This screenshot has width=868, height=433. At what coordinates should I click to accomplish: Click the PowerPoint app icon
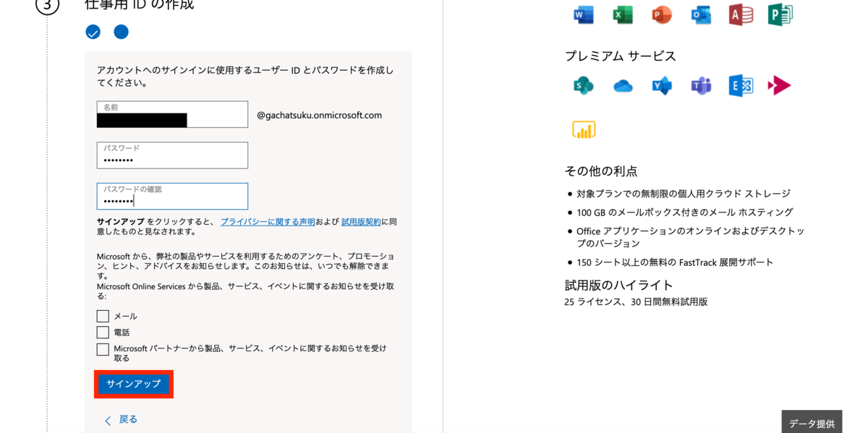[x=662, y=14]
